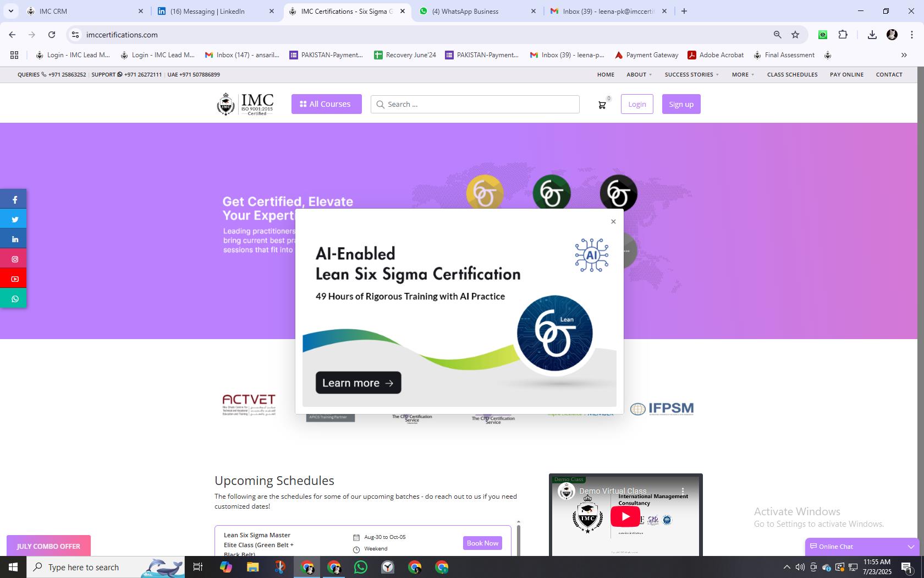Show hidden system tray icons
The height and width of the screenshot is (578, 924).
(787, 567)
